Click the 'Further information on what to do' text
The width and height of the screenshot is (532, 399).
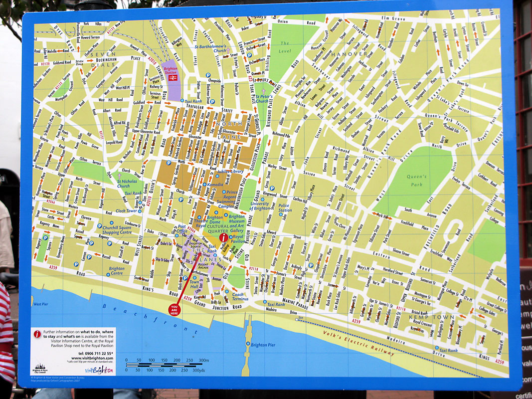tap(78, 339)
